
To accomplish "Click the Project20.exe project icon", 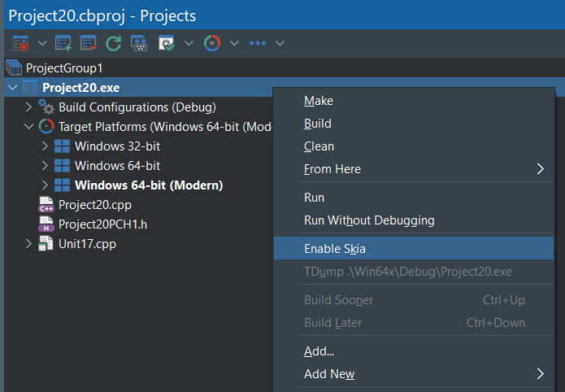I will [x=30, y=88].
